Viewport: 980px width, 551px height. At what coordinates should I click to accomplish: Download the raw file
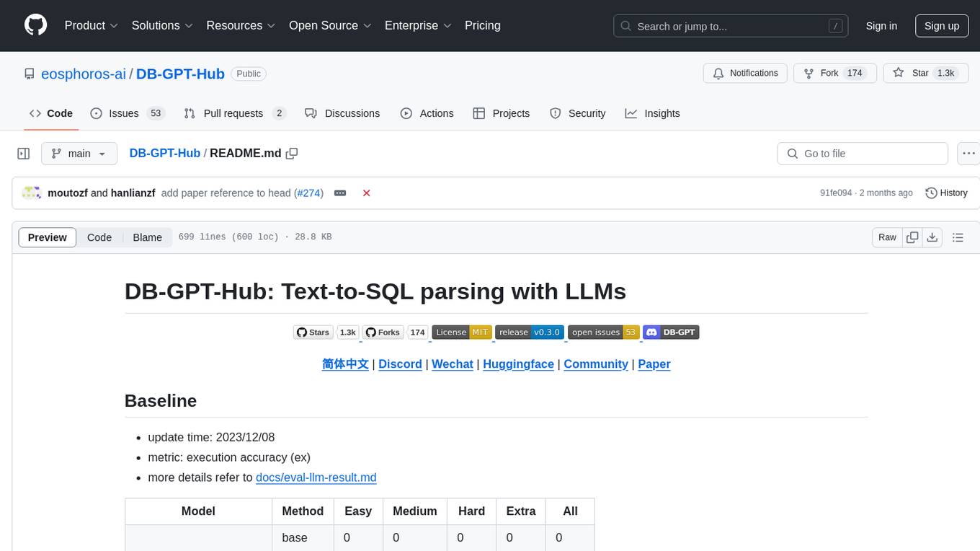click(932, 237)
